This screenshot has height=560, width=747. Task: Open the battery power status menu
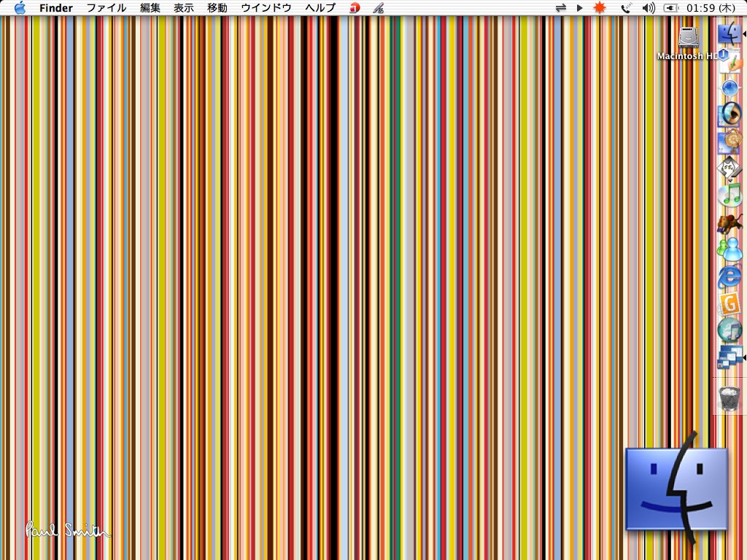click(671, 8)
